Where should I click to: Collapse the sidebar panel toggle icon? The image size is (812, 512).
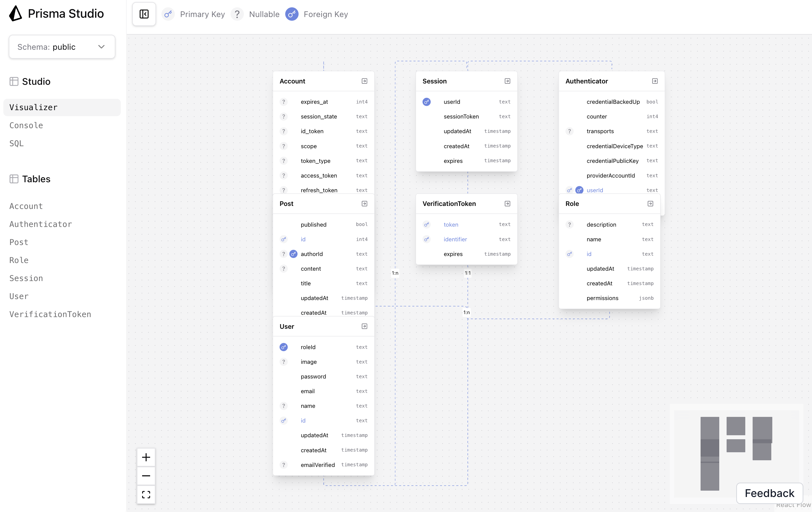point(144,14)
